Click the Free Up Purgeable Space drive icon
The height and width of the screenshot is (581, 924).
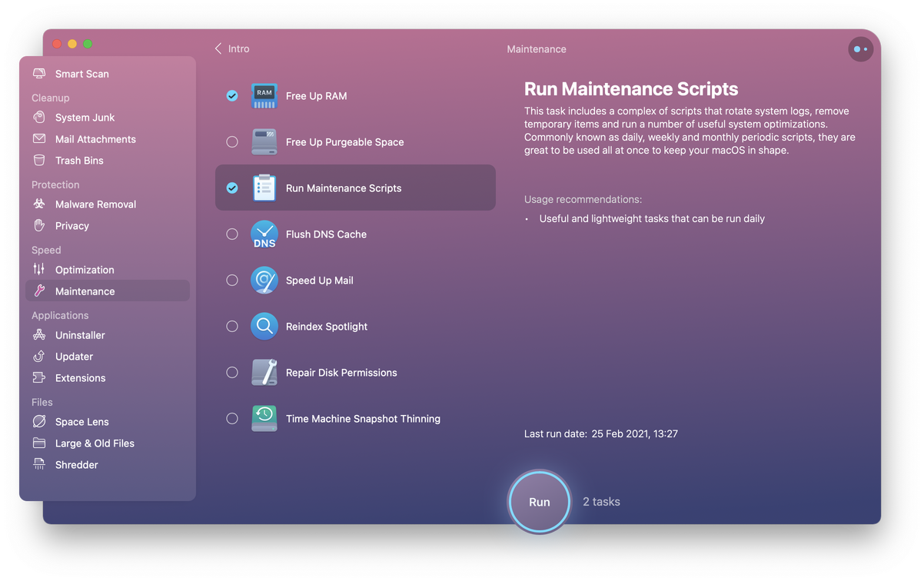pos(264,142)
